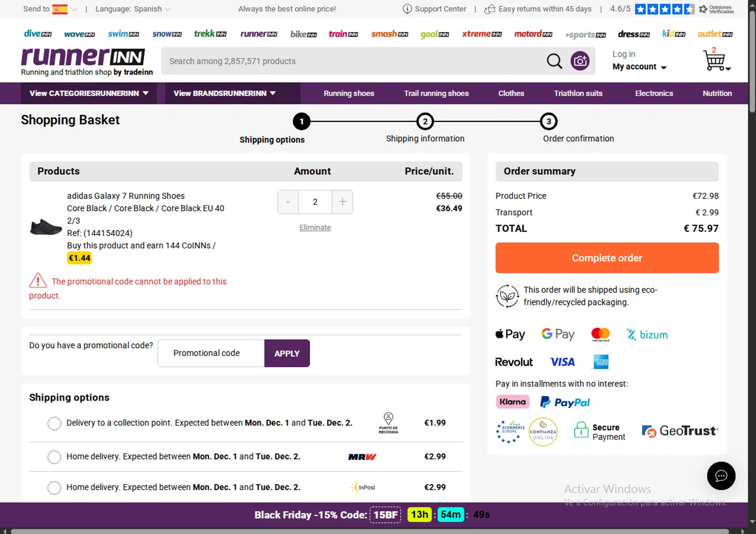Expand View CATEGORIESRUNNERINN menu
Viewport: 756px width, 534px height.
point(89,93)
